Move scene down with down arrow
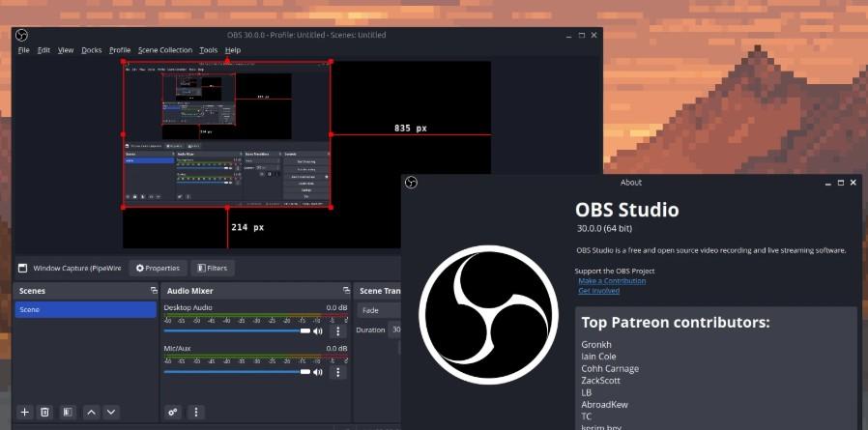This screenshot has width=868, height=430. [111, 412]
